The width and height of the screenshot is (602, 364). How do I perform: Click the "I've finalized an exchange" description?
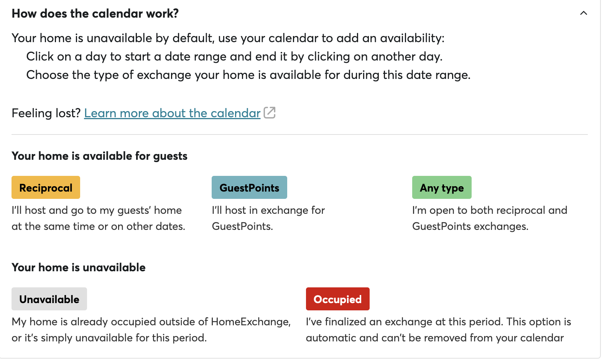(438, 330)
